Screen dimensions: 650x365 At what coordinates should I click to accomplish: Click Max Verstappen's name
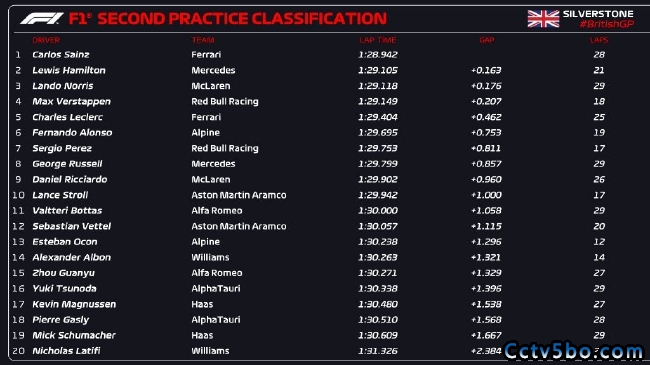[x=71, y=102]
